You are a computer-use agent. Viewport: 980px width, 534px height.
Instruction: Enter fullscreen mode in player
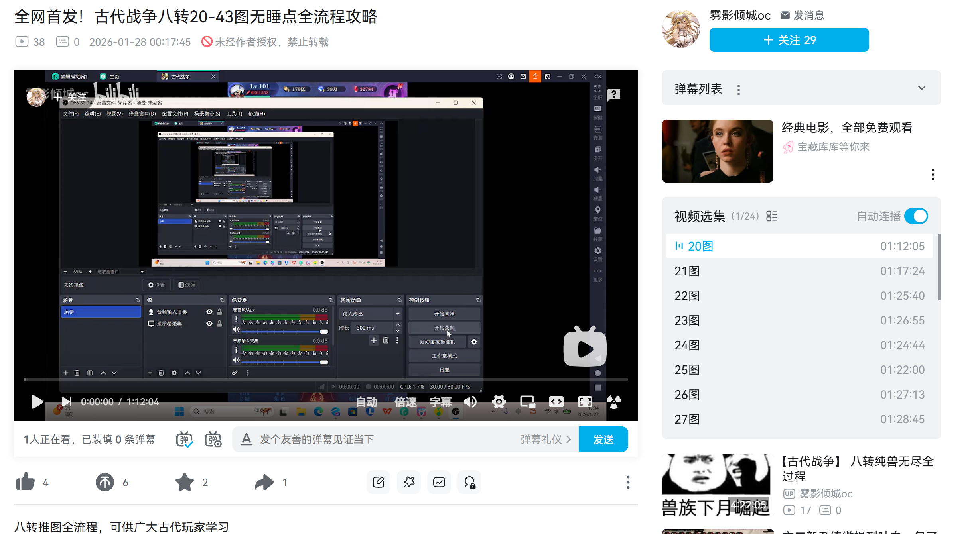585,402
